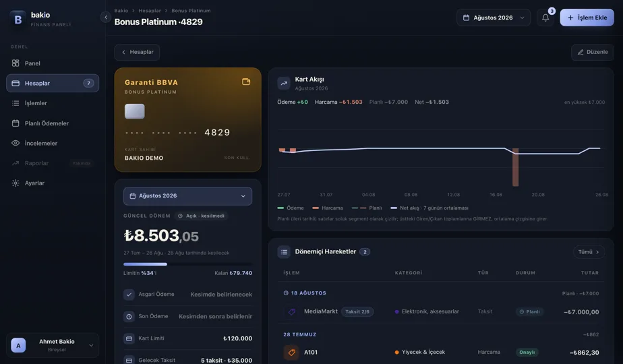This screenshot has height=364, width=623.
Task: Open Tümü to view all transactions
Action: (589, 252)
